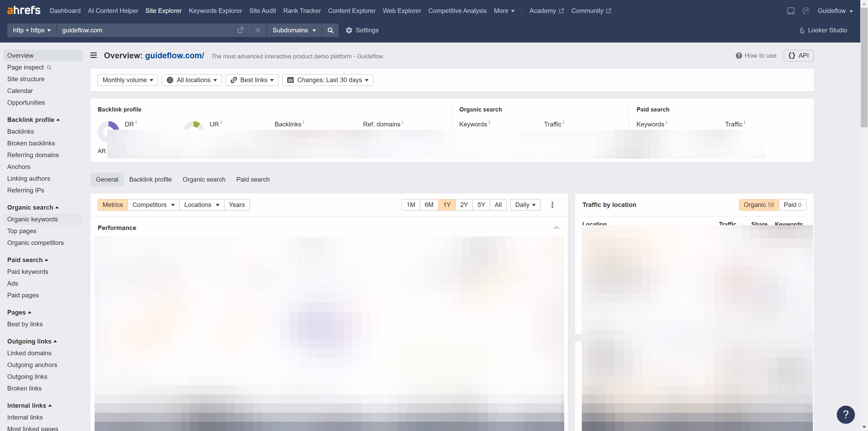Open Keywords Explorer in the top menu
Viewport: 868px width, 431px height.
coord(215,10)
